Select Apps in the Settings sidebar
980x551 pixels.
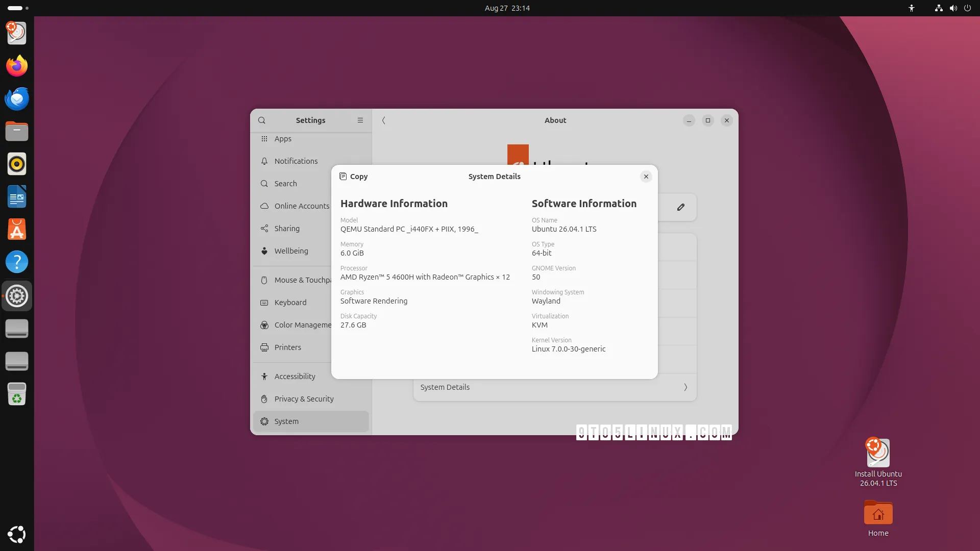pyautogui.click(x=311, y=139)
